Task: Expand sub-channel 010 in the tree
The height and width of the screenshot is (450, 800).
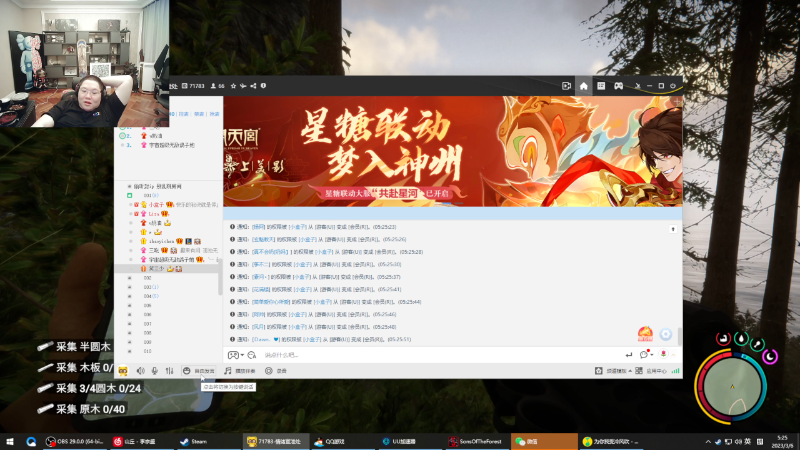Action: (x=130, y=352)
